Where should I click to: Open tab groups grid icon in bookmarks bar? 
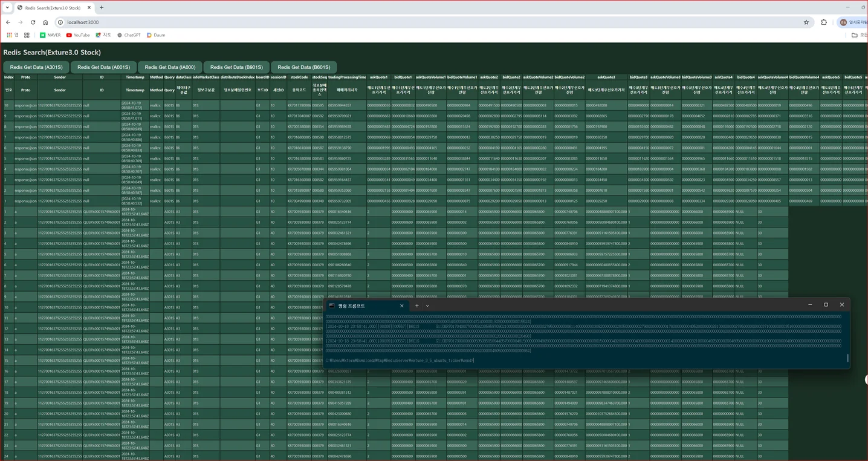pyautogui.click(x=27, y=35)
